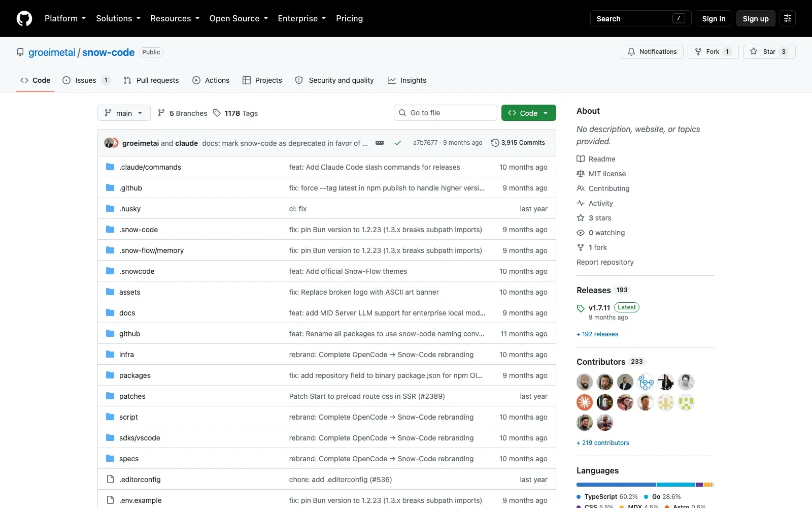812x508 pixels.
Task: Open commit a7b7677 link
Action: (x=425, y=143)
